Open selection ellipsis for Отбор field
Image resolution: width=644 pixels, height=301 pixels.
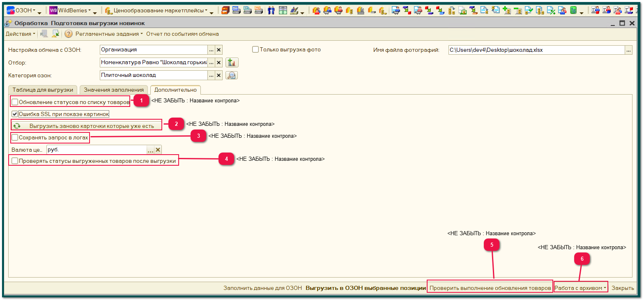(x=212, y=63)
